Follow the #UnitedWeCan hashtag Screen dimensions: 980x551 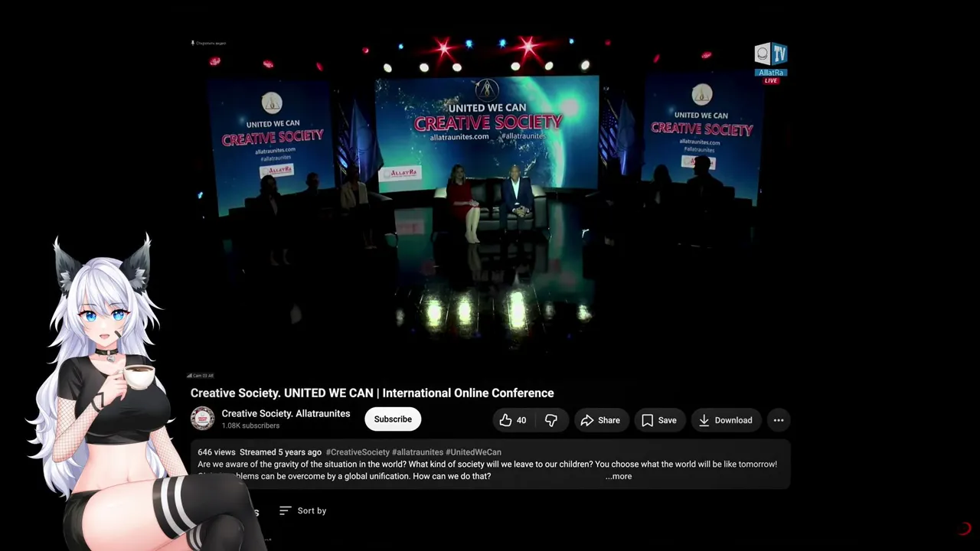pyautogui.click(x=473, y=452)
